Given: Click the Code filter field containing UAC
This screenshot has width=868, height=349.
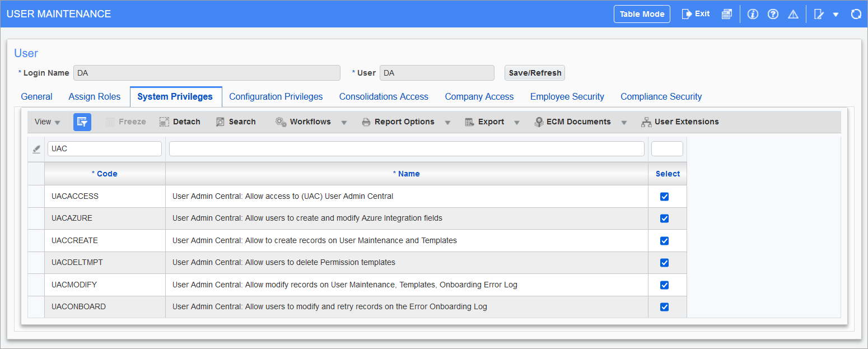Looking at the screenshot, I should tap(105, 148).
